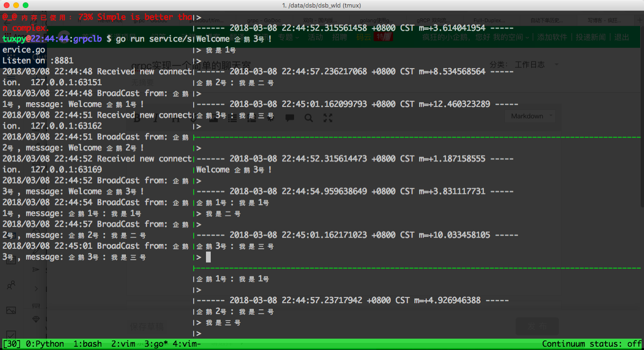644x350 pixels.
Task: Switch to the Full-Duplex browser tab
Action: pos(492,20)
